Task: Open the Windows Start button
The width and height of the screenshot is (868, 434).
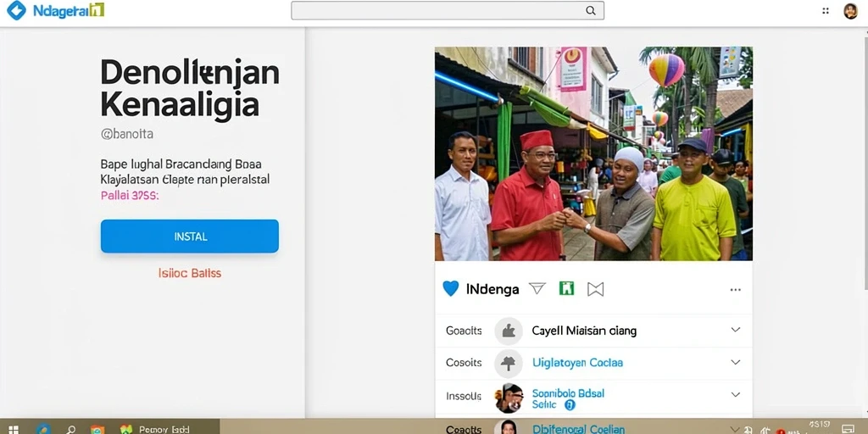Action: [x=14, y=430]
